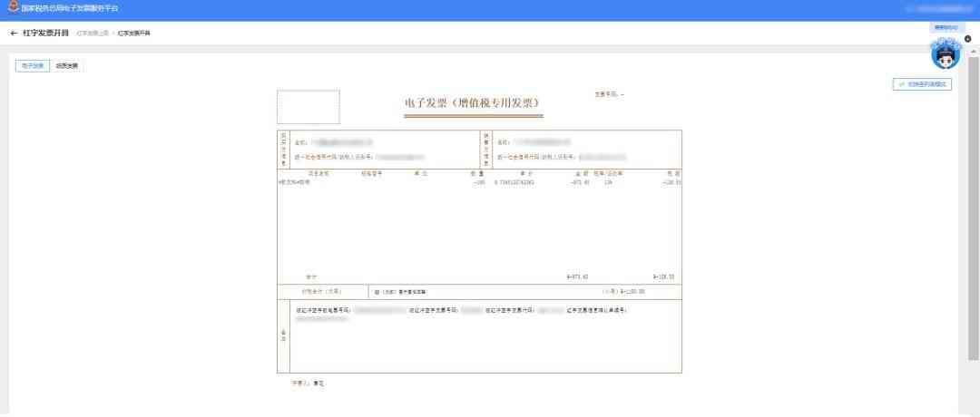Click the 价税合计（大写） label
Screen dimensions: 980x417
[321, 292]
